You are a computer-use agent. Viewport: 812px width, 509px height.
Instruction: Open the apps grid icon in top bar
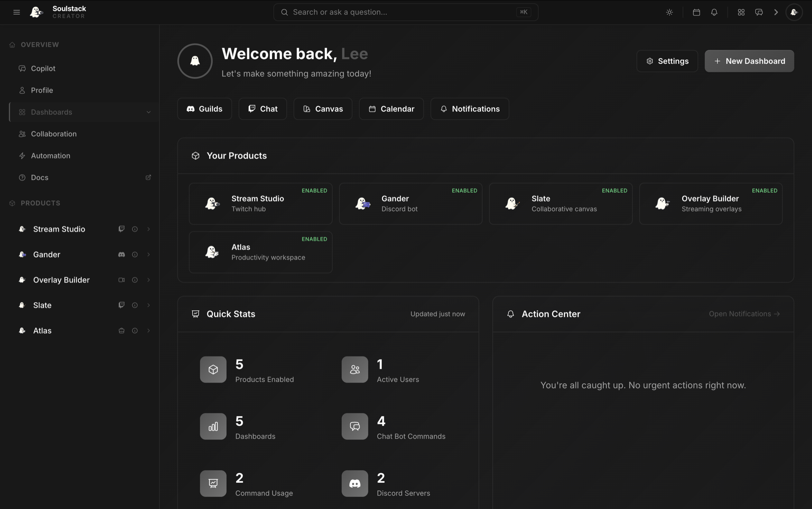point(741,12)
